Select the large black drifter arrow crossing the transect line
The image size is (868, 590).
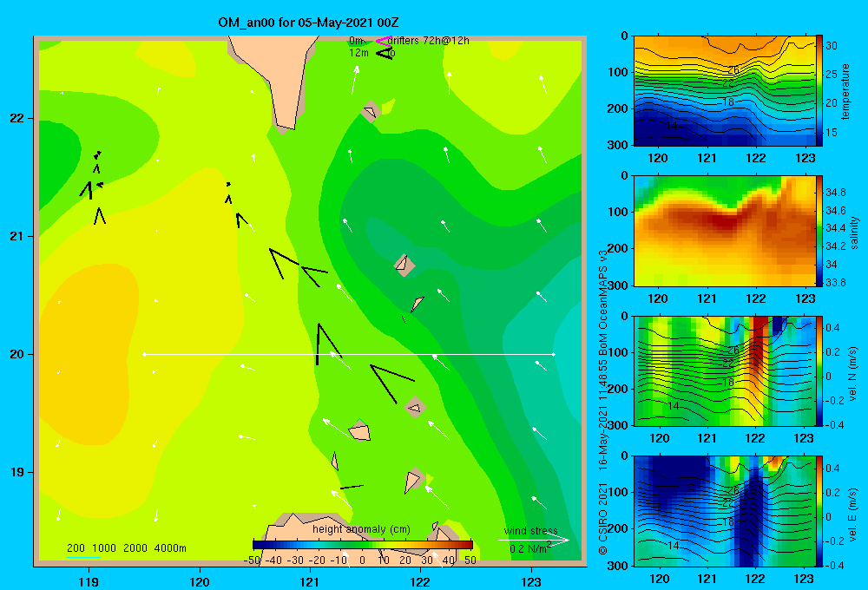pos(328,344)
